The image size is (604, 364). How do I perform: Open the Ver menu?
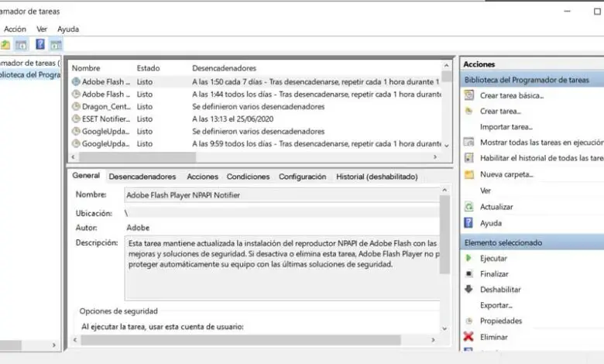click(x=42, y=29)
